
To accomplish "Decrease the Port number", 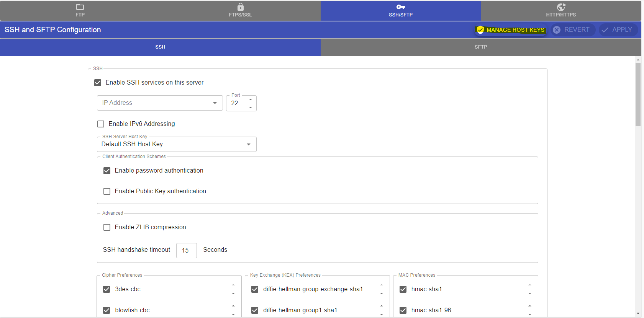I will tap(251, 108).
